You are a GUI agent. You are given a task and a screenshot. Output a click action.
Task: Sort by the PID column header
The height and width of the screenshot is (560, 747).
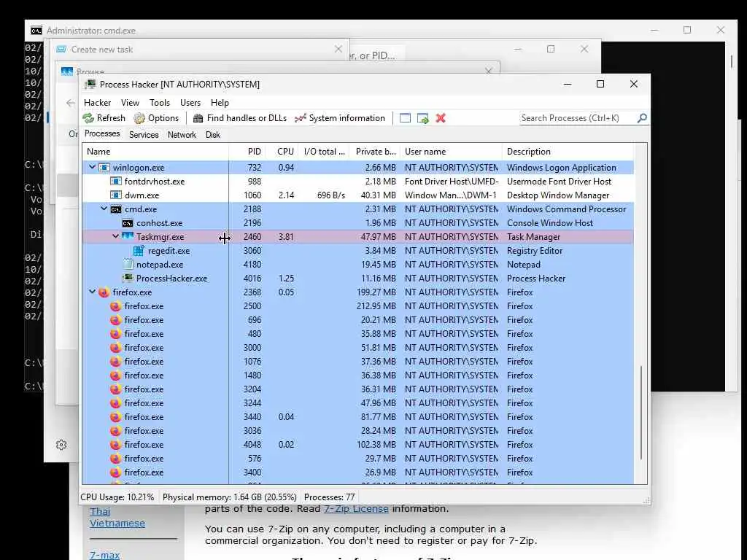247,152
